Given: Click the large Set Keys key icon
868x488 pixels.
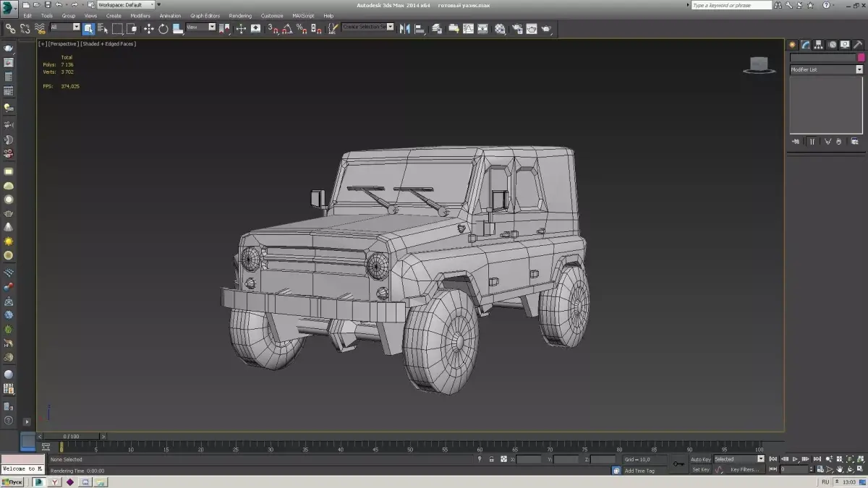Looking at the screenshot, I should 678,464.
